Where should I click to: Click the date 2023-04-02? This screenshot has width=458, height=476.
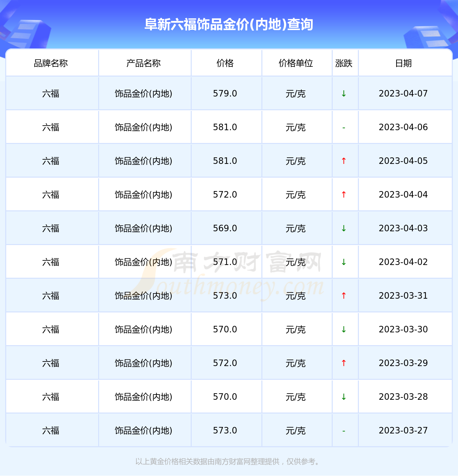(x=403, y=262)
